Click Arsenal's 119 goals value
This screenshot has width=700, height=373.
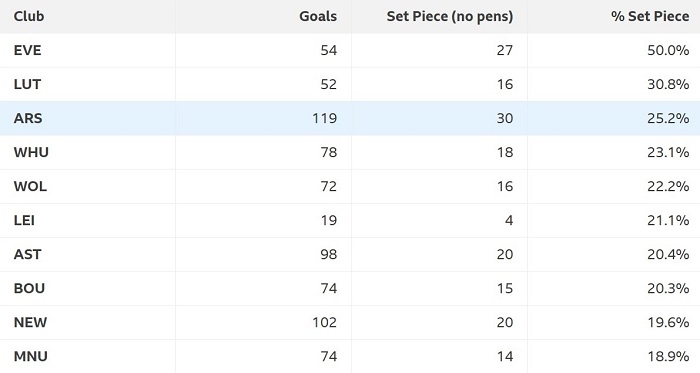(325, 118)
